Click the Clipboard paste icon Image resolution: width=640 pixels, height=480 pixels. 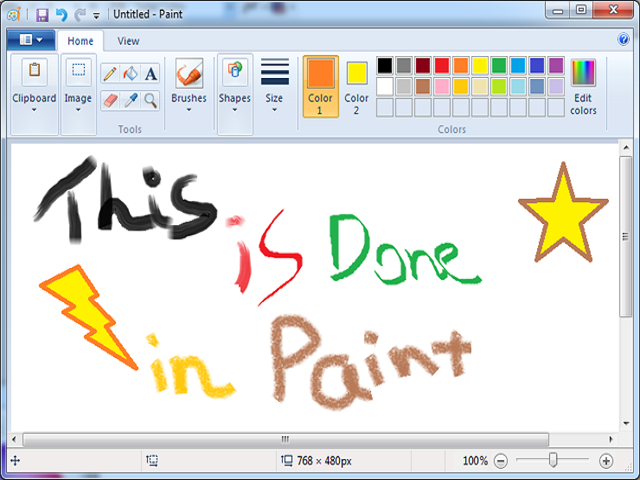pyautogui.click(x=34, y=71)
